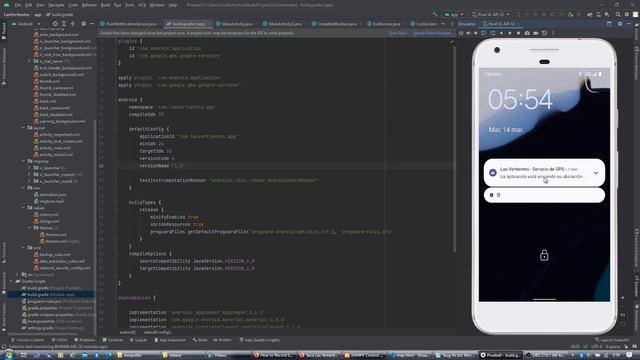
Task: Switch to ExitService.java tab
Action: 385,24
